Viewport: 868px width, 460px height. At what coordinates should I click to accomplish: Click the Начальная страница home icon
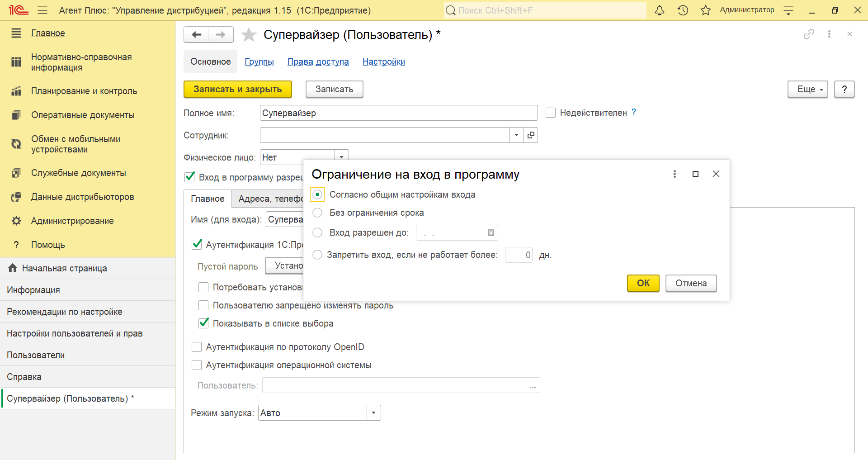13,268
